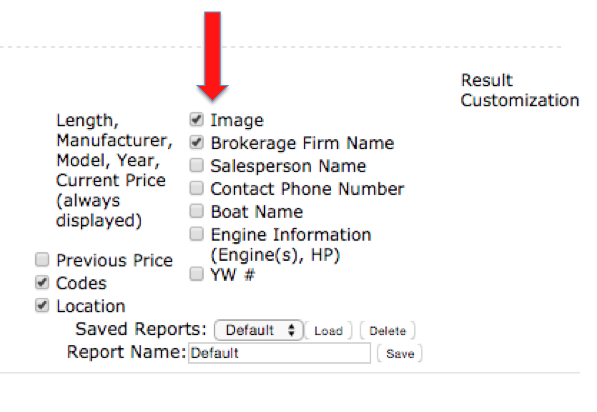Enable the Engine Information checkbox
This screenshot has height=412, width=597.
click(196, 234)
